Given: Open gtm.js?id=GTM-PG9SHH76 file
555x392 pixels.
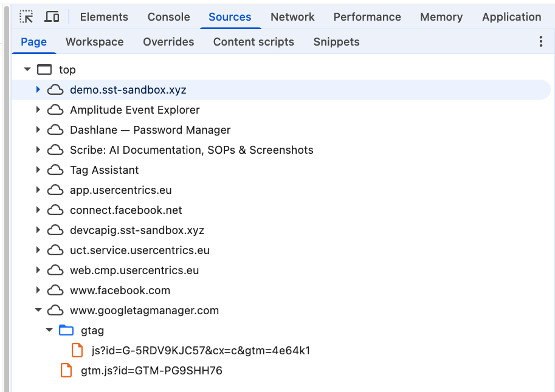Looking at the screenshot, I should click(x=151, y=371).
